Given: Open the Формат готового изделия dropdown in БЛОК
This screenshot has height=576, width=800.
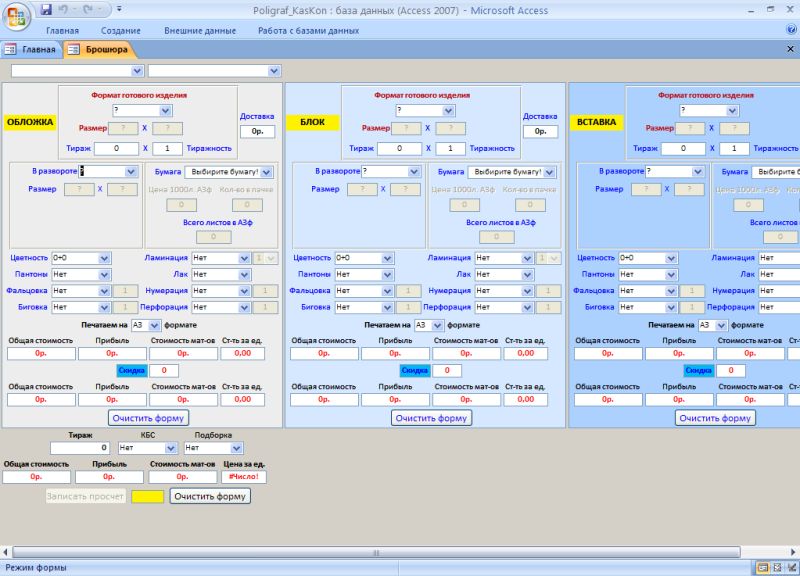Looking at the screenshot, I should click(448, 111).
